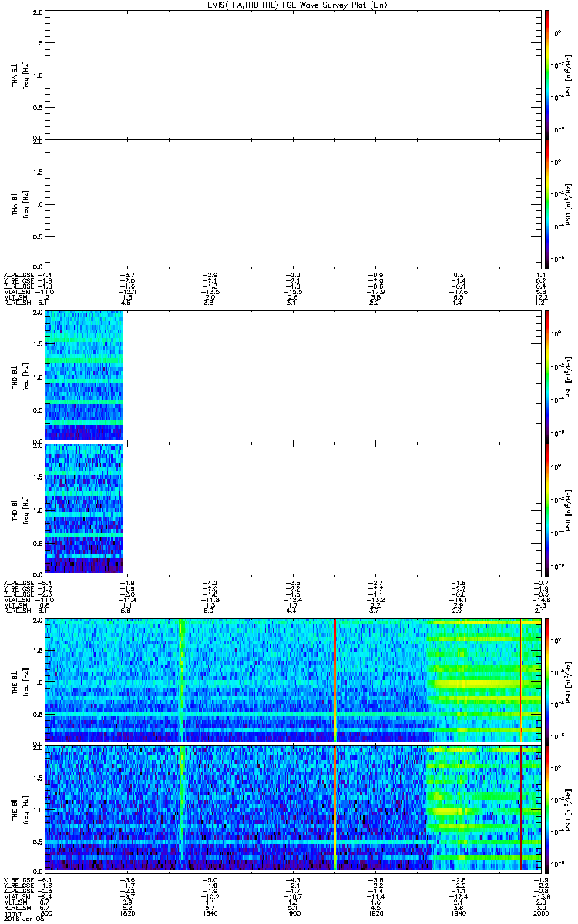578x924 pixels.
Task: Click the 1840 time tick label
Action: 210,912
